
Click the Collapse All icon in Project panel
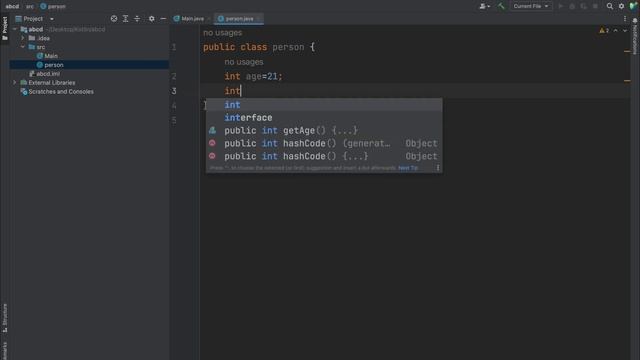click(x=137, y=19)
